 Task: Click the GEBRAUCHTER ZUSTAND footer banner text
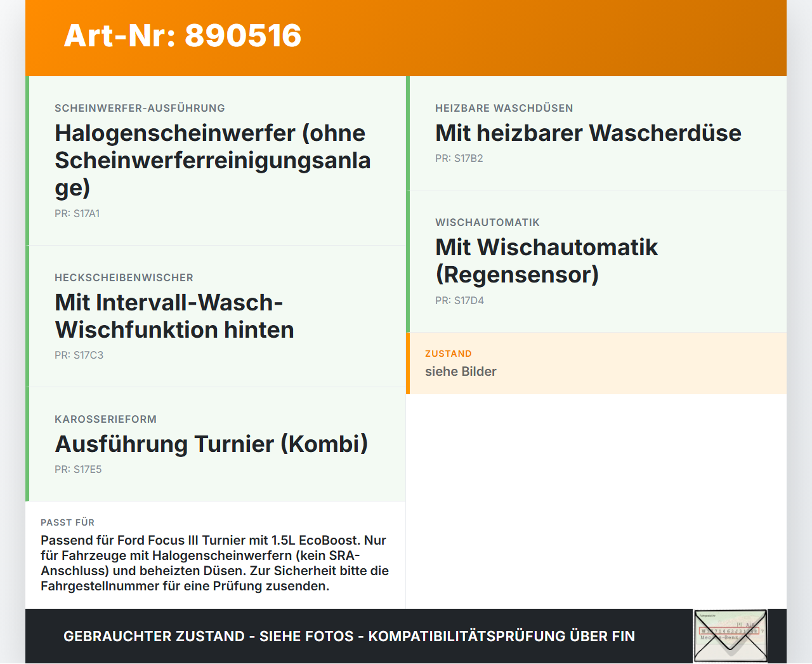click(349, 636)
